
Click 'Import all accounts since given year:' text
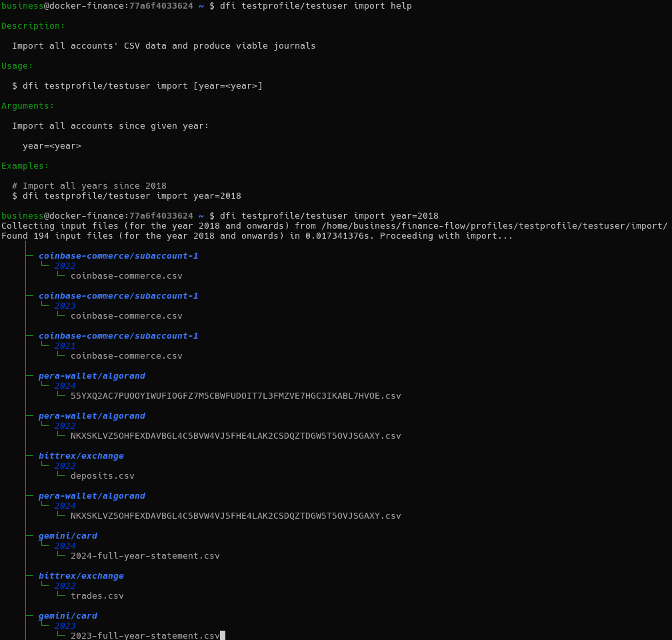coord(110,126)
